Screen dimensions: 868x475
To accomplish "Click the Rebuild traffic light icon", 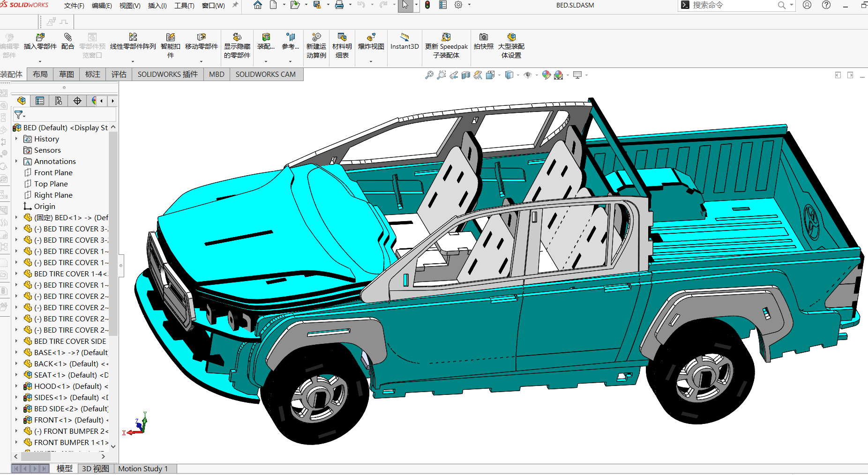I will (x=427, y=5).
